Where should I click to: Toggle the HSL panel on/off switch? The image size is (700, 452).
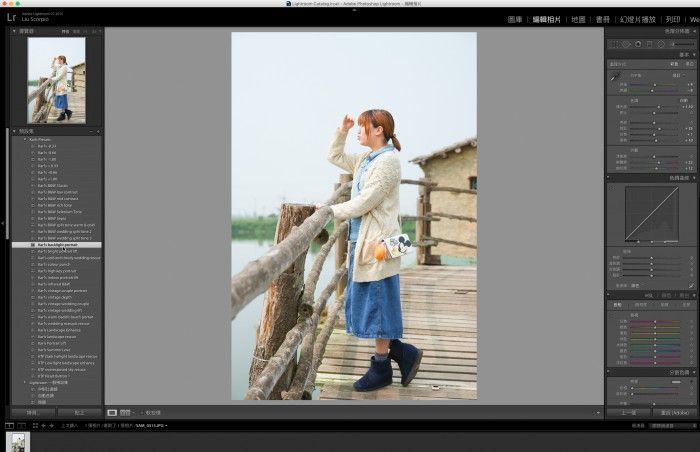[608, 296]
